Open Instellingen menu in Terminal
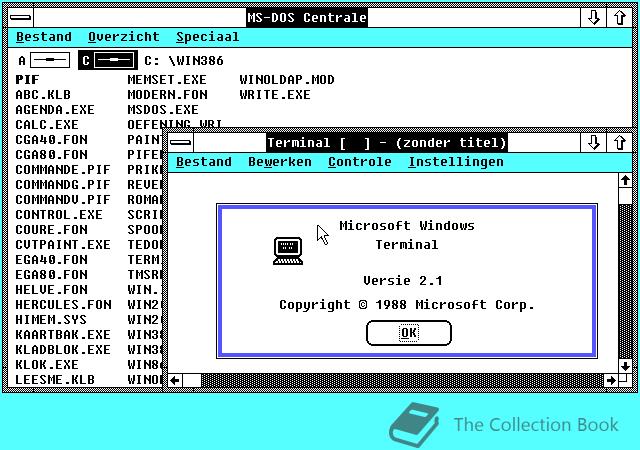 pos(456,162)
